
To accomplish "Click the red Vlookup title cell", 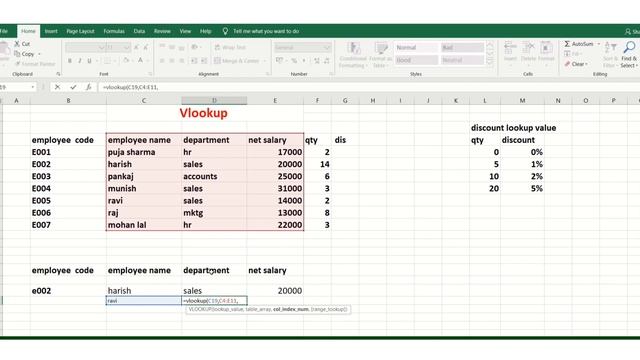I will (203, 113).
